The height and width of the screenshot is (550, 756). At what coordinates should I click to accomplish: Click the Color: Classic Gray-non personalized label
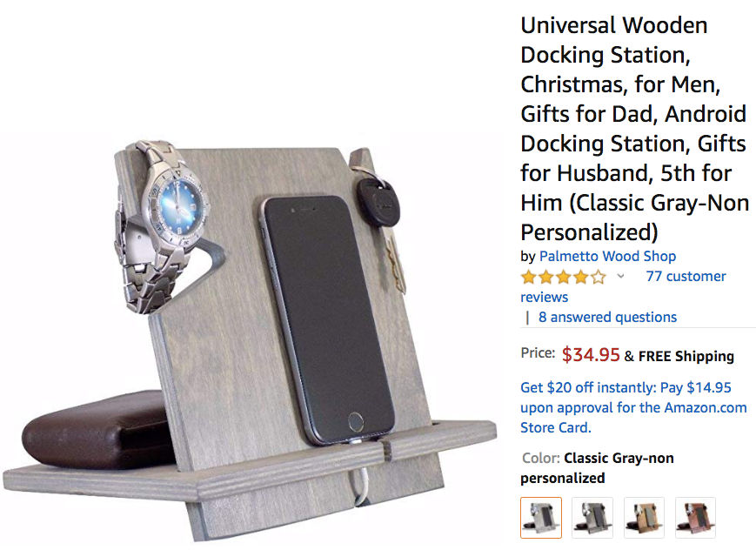(597, 468)
